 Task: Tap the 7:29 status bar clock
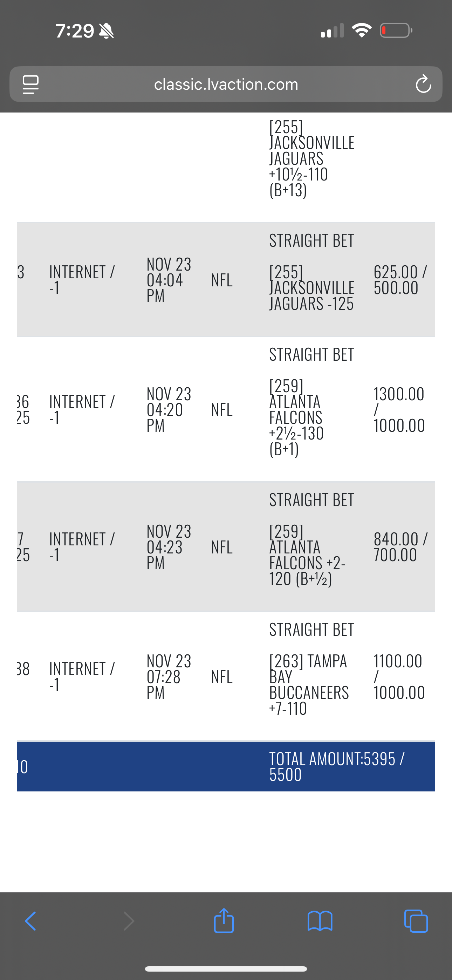tap(75, 31)
